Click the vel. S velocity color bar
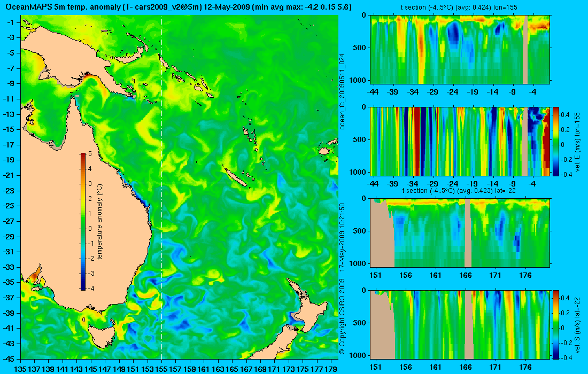 [556, 324]
